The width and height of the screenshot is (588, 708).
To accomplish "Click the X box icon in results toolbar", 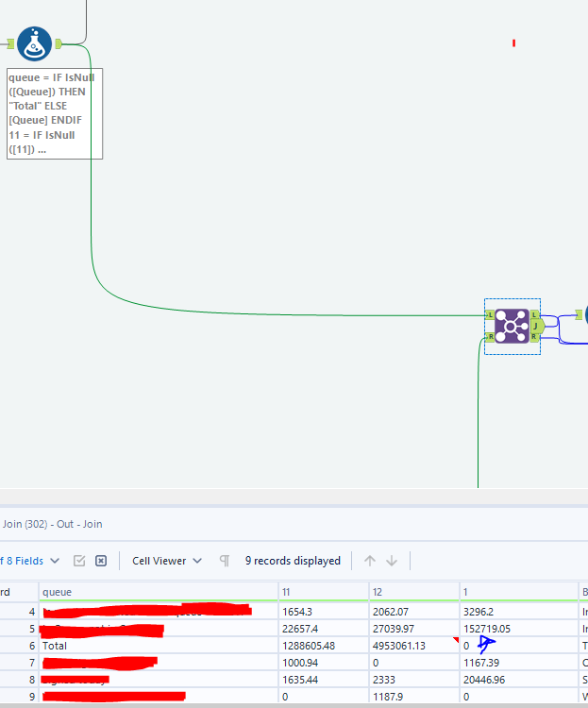I will (101, 561).
